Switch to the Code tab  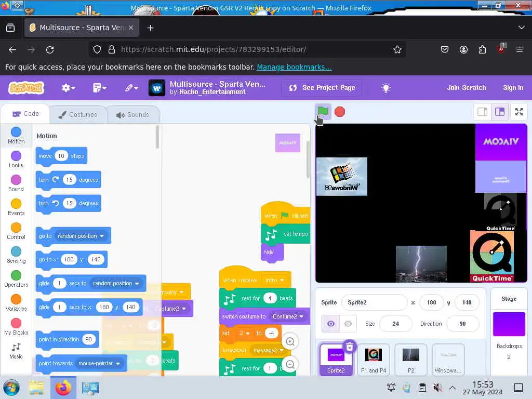tap(25, 114)
